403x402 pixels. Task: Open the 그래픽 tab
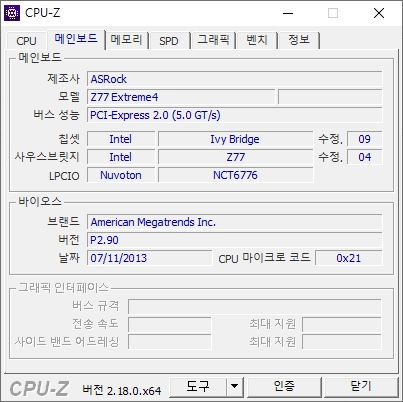click(x=213, y=40)
